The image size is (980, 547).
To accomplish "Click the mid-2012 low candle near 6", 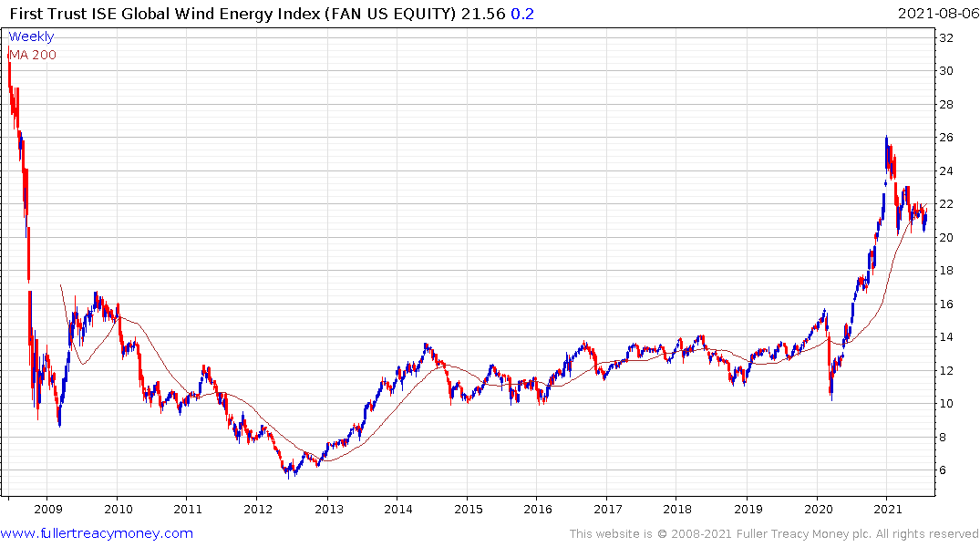I will pos(288,472).
